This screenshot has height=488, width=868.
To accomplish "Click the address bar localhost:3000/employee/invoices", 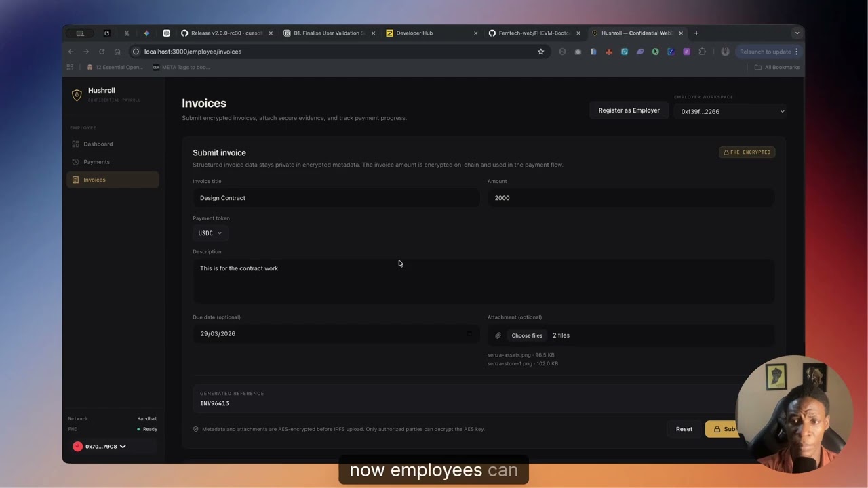I will pos(339,52).
